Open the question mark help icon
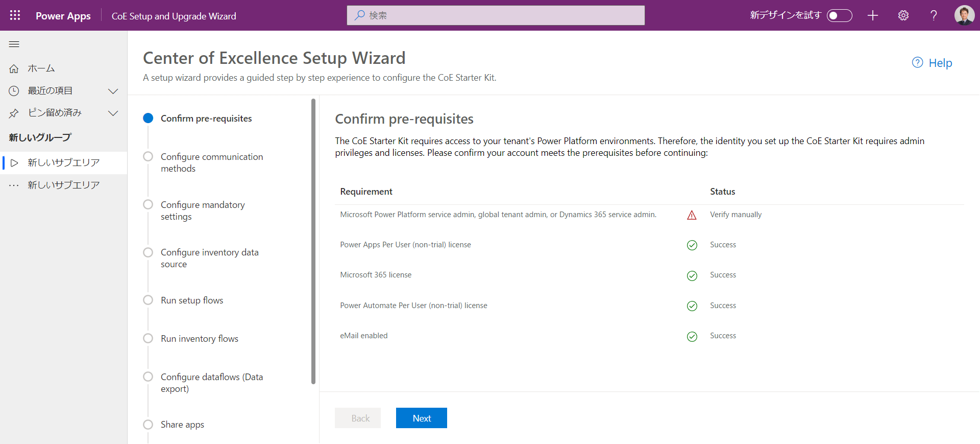This screenshot has height=444, width=980. pos(934,15)
